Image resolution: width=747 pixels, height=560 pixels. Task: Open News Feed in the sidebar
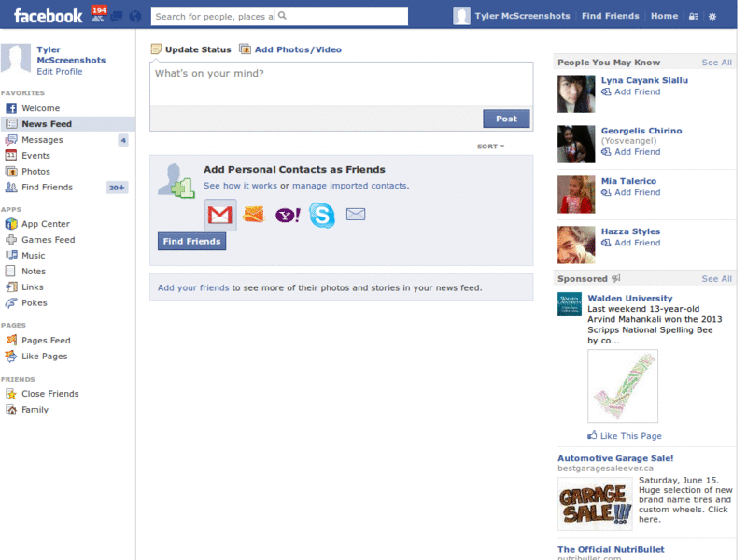click(67, 124)
